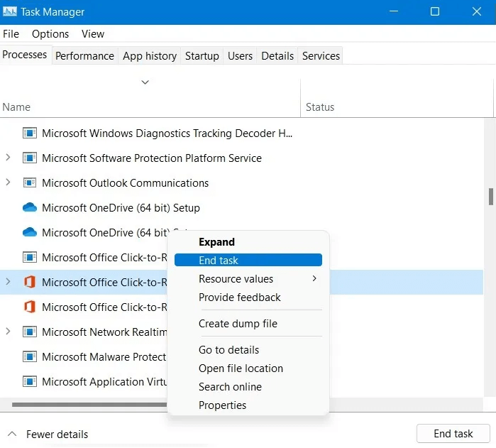Viewport: 496px width, 448px height.
Task: Click the Microsoft Windows Diagnostics Tracking Decoder icon
Action: 30,133
